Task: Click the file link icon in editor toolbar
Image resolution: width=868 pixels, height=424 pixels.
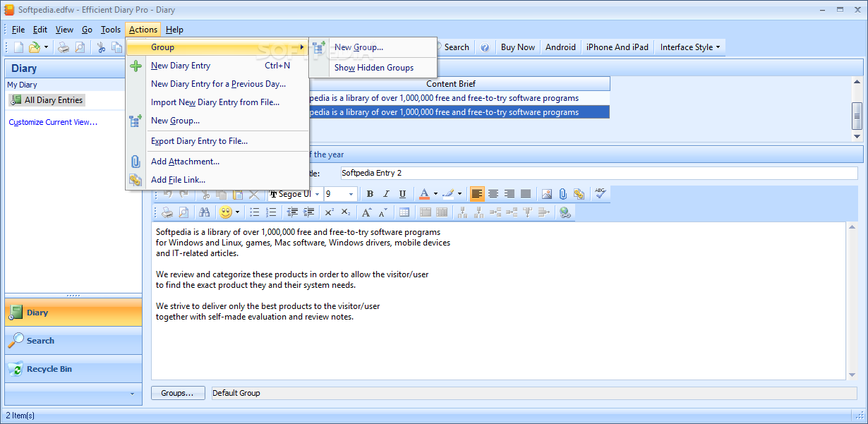Action: [x=579, y=194]
